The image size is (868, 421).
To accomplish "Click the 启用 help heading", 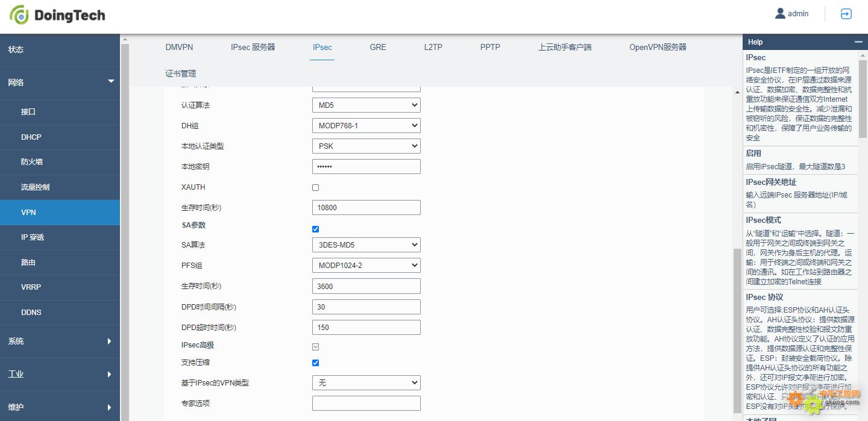I will tap(753, 153).
